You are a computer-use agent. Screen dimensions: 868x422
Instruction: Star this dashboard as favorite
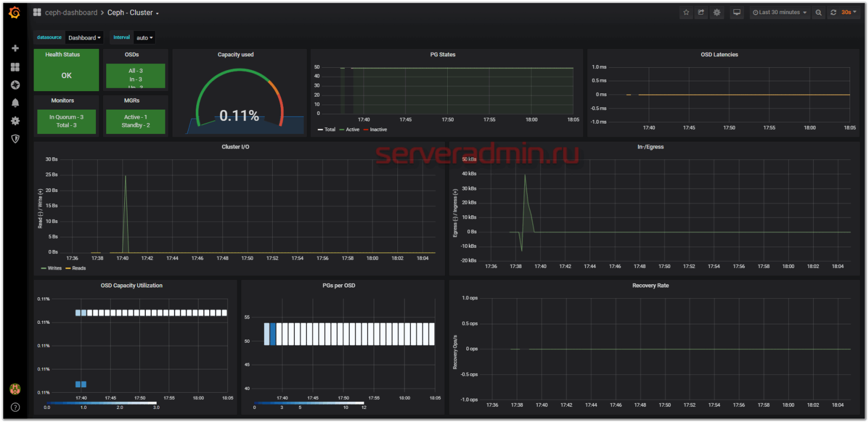[686, 12]
